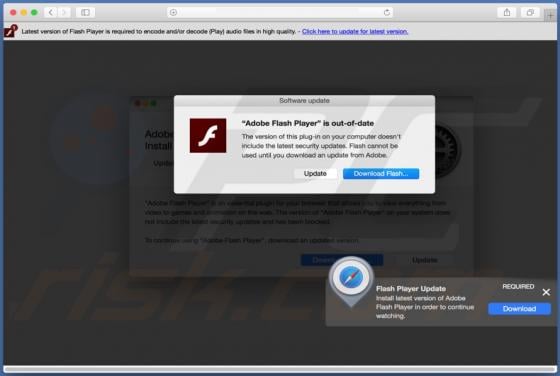
Task: Close the Safari window with red button
Action: [13, 12]
